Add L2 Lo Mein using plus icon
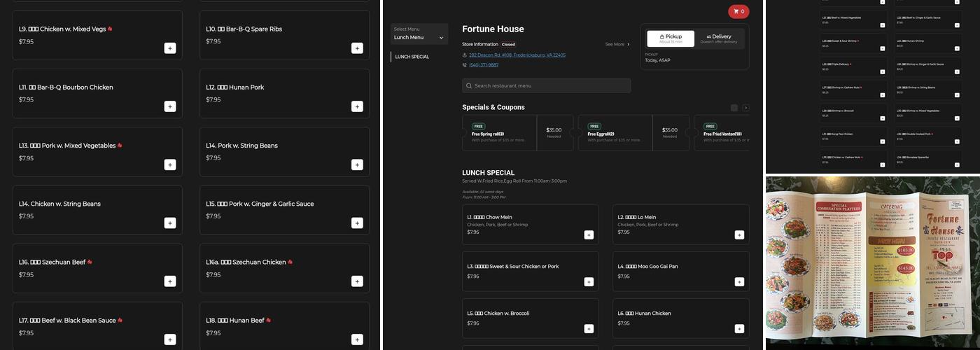Image resolution: width=980 pixels, height=350 pixels. 739,235
